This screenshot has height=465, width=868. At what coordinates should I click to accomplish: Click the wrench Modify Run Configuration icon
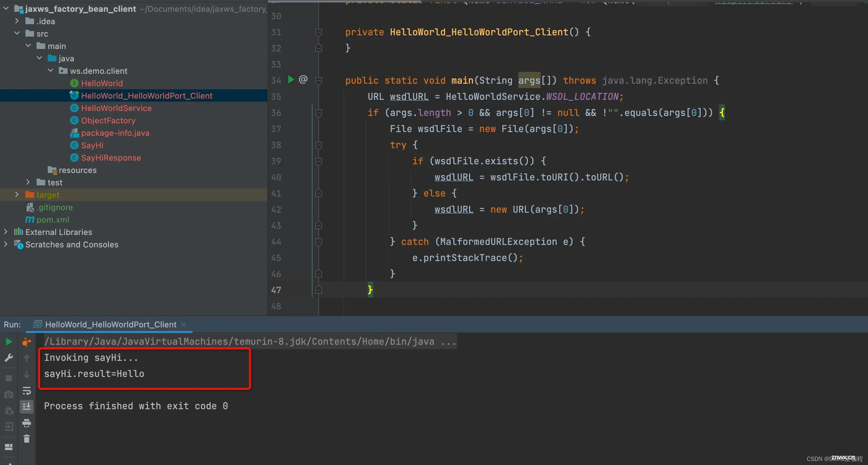click(9, 358)
